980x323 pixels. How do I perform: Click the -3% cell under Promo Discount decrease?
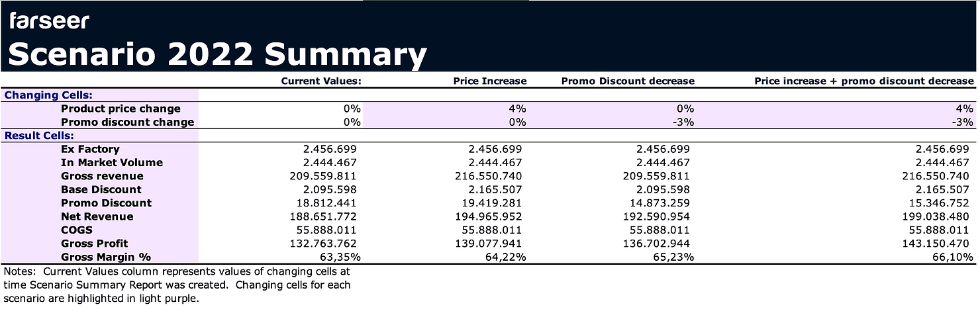685,122
